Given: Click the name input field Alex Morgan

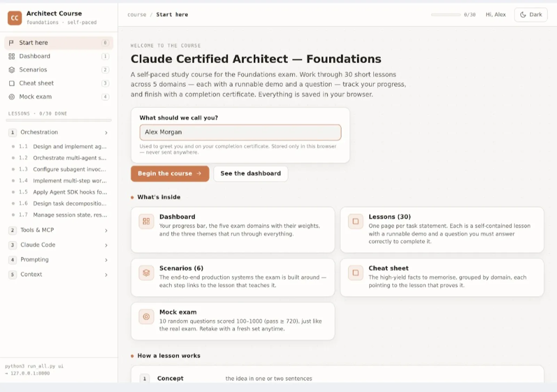Looking at the screenshot, I should [240, 132].
